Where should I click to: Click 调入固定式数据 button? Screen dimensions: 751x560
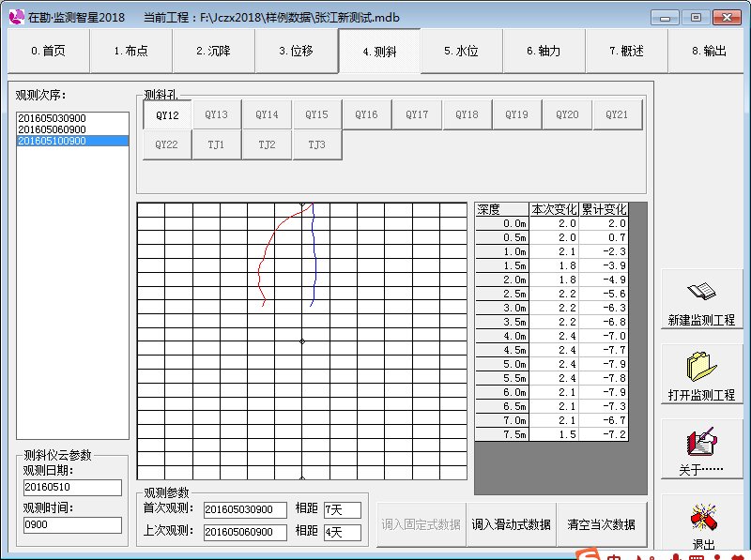pos(421,524)
